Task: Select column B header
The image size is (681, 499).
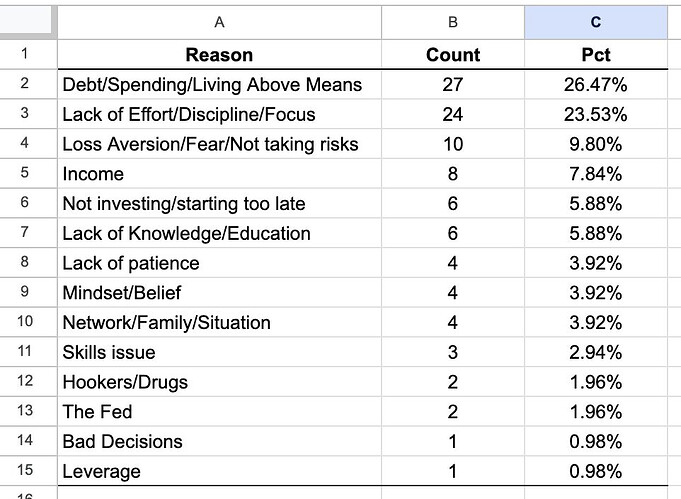Action: [x=453, y=22]
